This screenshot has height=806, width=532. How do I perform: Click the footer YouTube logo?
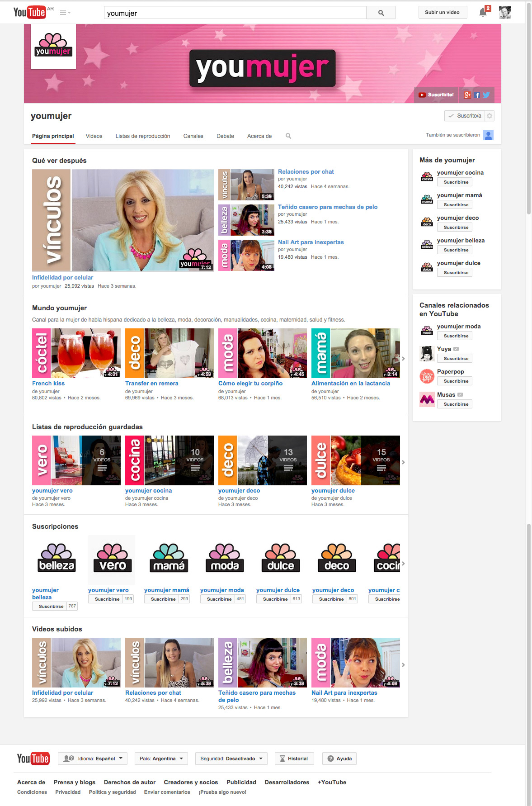click(x=33, y=759)
